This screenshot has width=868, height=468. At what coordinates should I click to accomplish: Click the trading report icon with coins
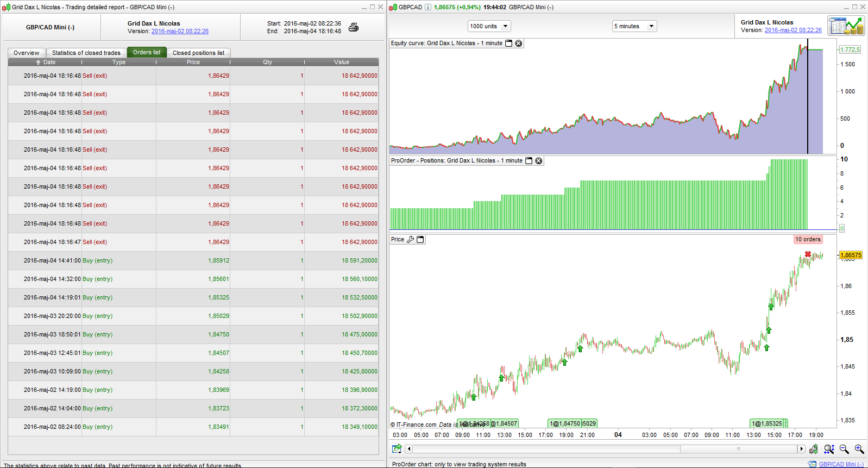[846, 26]
